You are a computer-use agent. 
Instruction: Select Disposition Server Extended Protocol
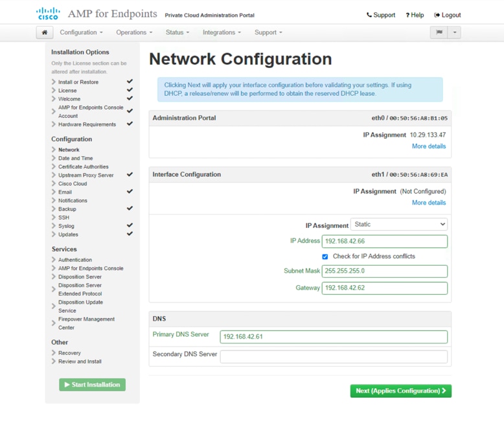(80, 290)
